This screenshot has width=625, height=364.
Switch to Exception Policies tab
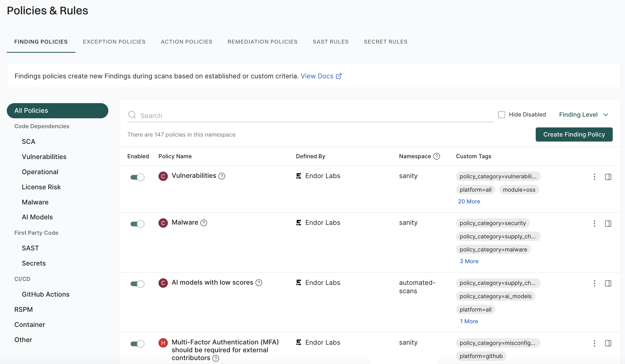coord(114,42)
